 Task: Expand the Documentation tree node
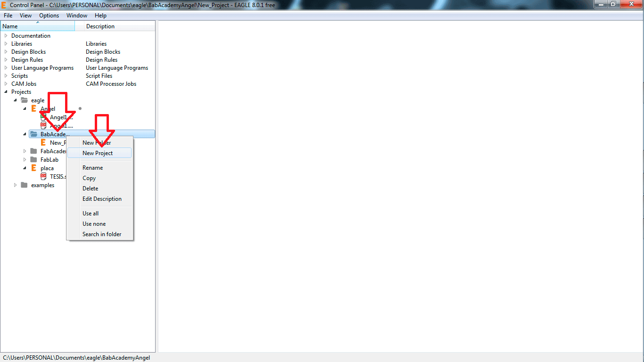pyautogui.click(x=6, y=36)
